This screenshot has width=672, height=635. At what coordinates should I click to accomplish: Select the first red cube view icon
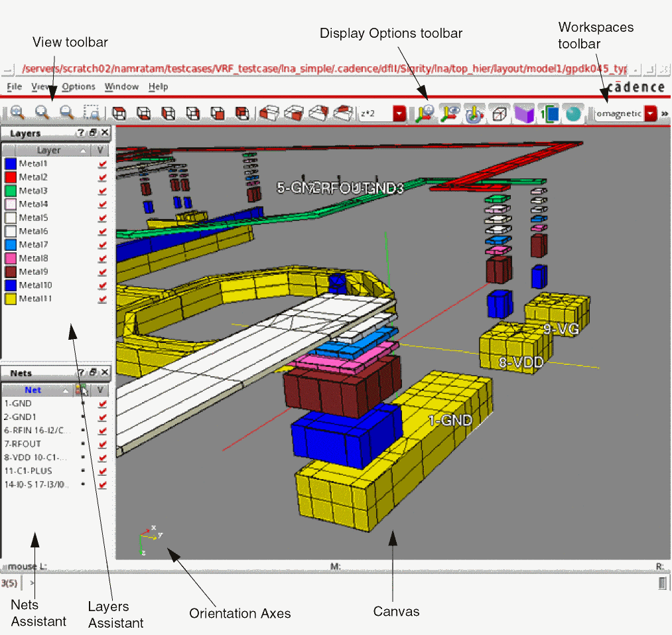119,113
